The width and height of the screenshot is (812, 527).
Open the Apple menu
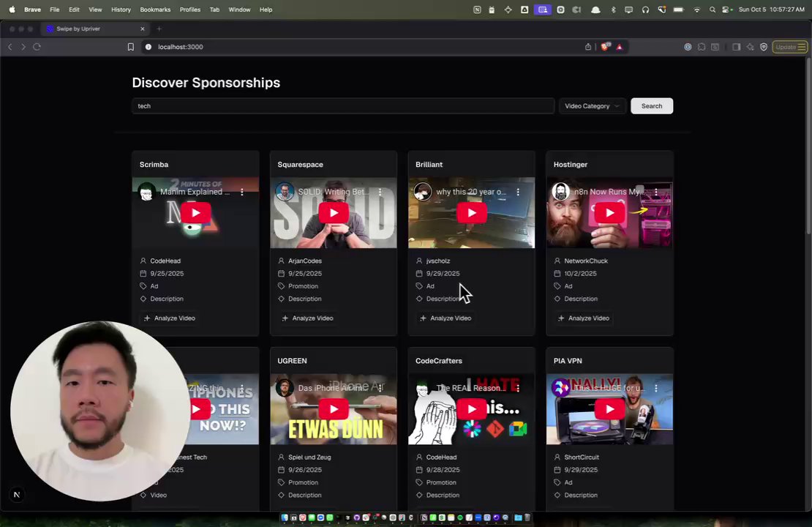tap(12, 10)
